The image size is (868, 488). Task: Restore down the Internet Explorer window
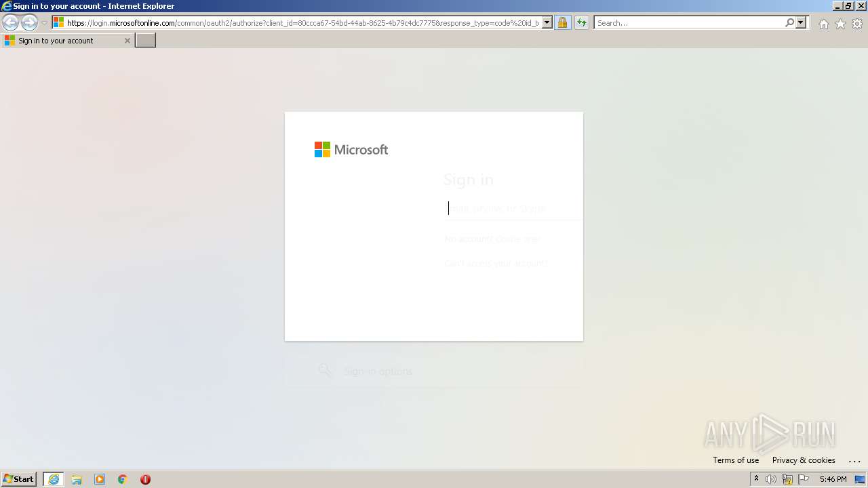(x=848, y=6)
